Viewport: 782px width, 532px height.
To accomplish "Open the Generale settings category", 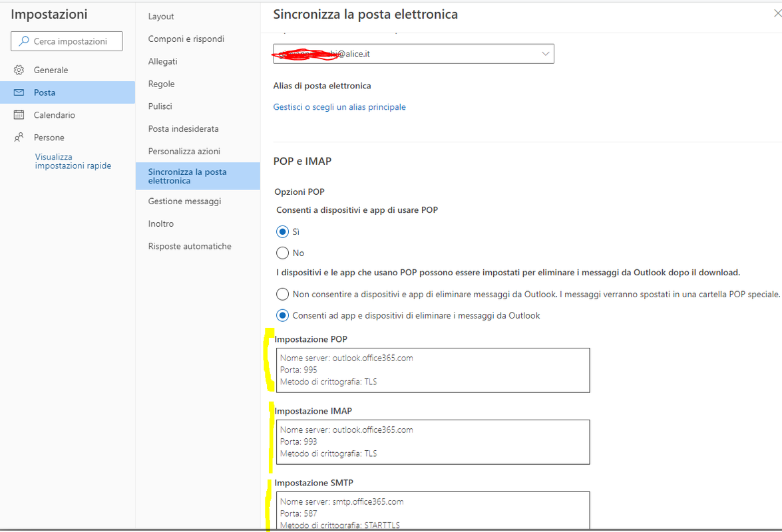I will click(67, 70).
